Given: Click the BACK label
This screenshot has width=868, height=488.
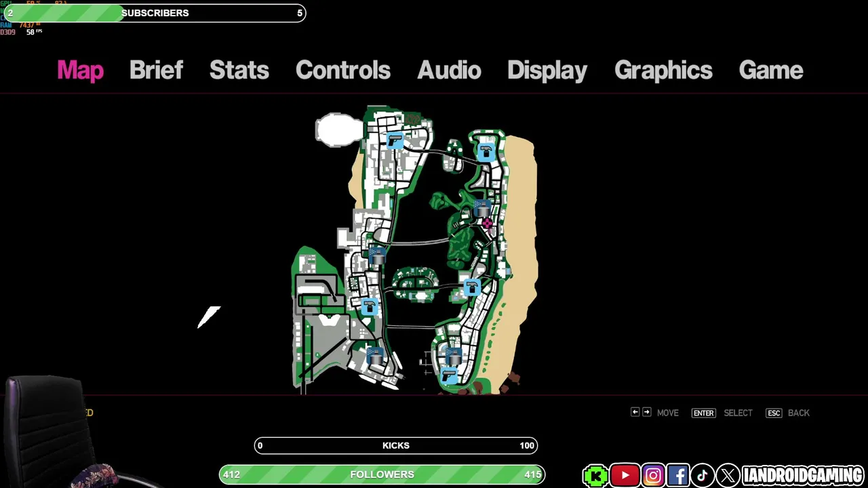Looking at the screenshot, I should 799,413.
